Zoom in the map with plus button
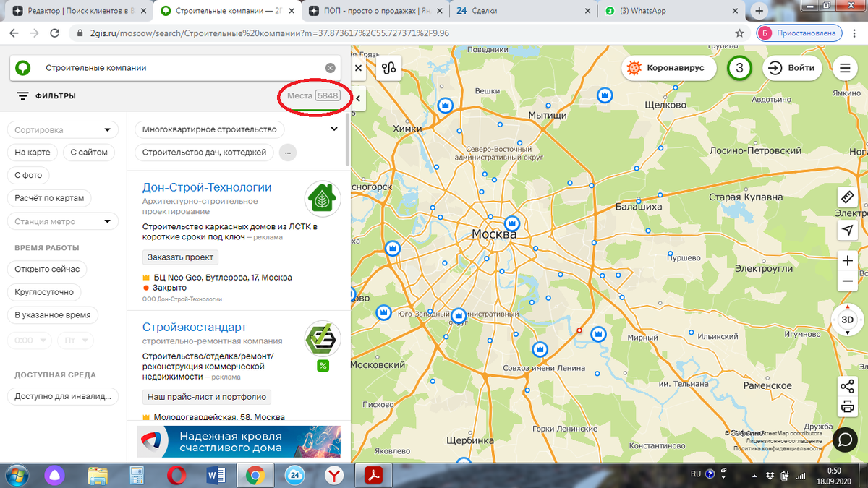This screenshot has height=488, width=868. pos(847,261)
